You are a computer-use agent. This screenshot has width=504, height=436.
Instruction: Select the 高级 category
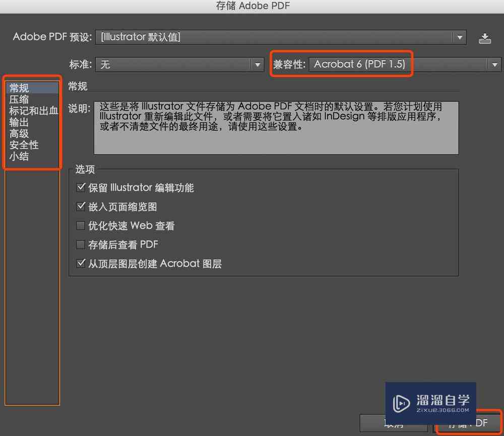pos(32,133)
